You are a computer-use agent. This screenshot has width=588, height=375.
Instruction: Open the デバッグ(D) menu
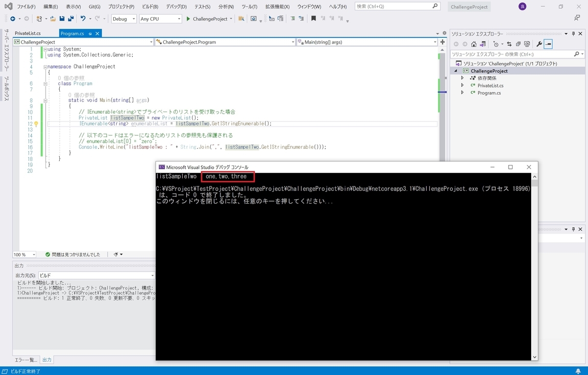[176, 6]
